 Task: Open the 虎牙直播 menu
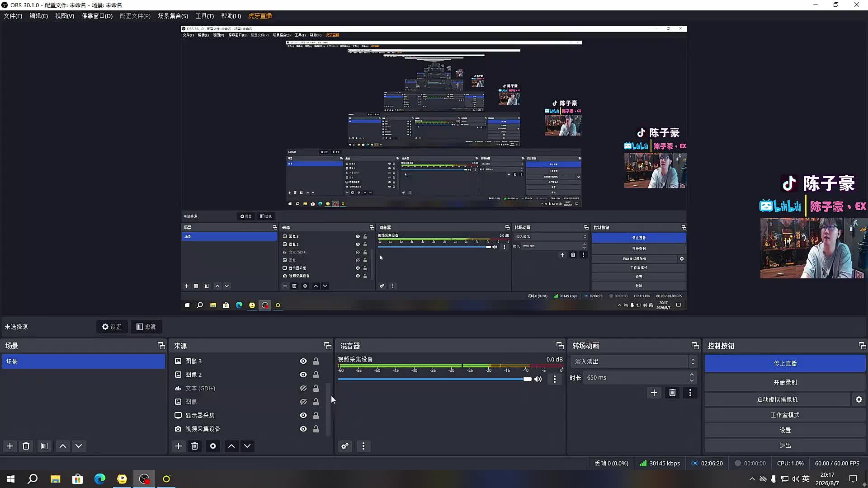pyautogui.click(x=260, y=16)
